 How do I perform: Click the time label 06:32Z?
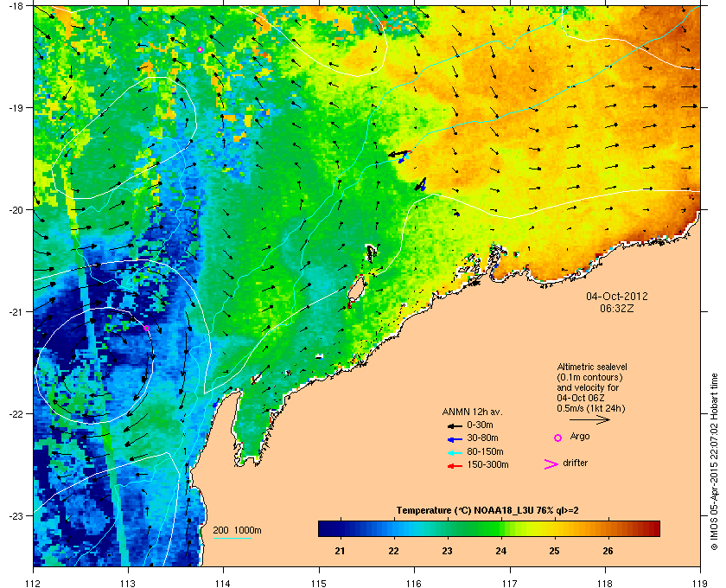617,308
